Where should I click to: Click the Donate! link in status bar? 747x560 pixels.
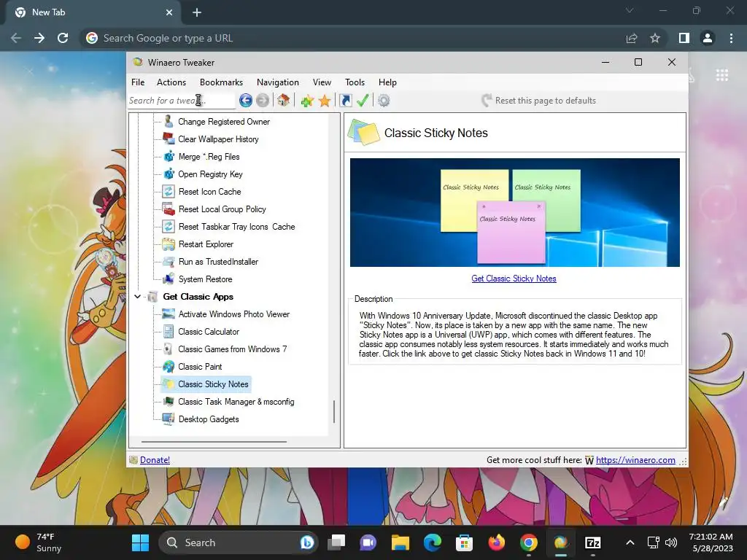155,460
